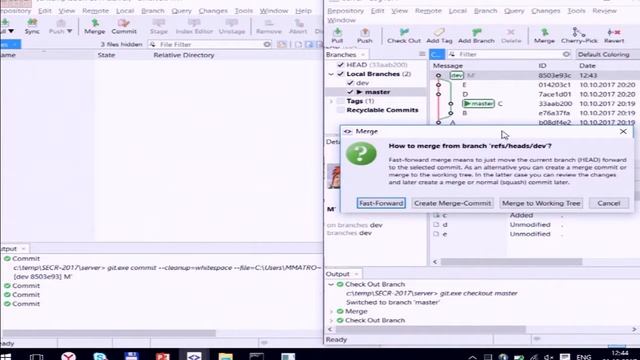This screenshot has height=360, width=640.
Task: Move horizontal scrollbar under files list
Action: (511, 262)
